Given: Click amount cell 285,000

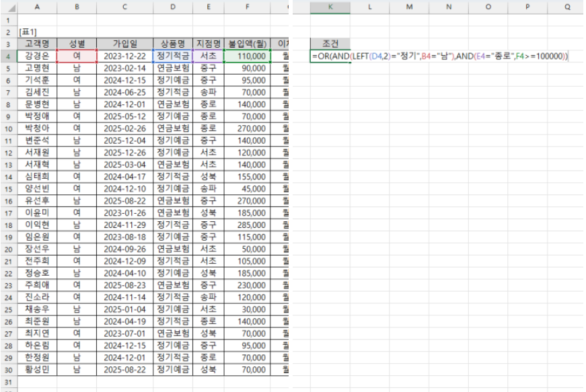Looking at the screenshot, I should 247,225.
